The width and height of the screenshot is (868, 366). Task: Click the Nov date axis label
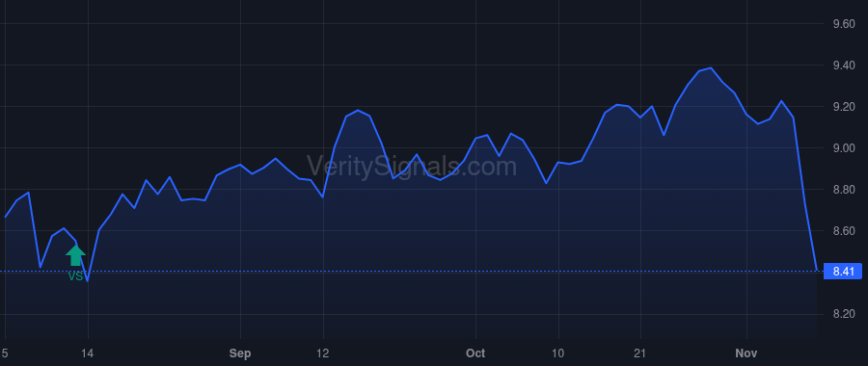tap(746, 353)
